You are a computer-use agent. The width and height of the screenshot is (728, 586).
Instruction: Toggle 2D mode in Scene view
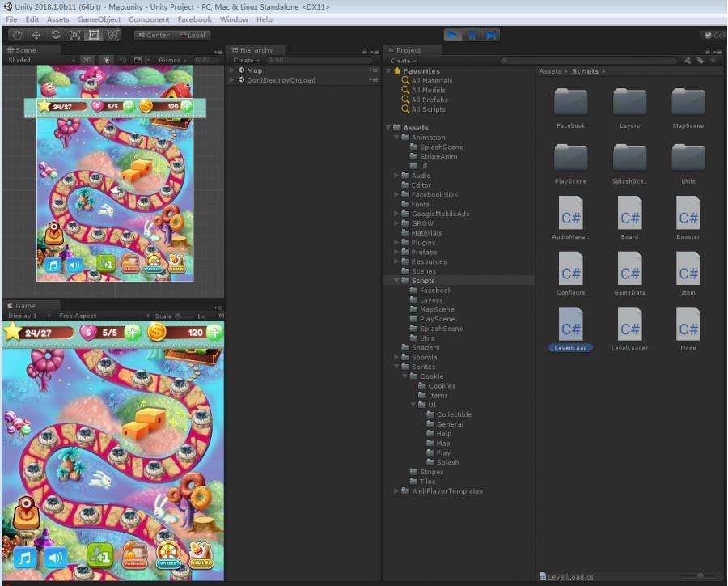click(87, 60)
